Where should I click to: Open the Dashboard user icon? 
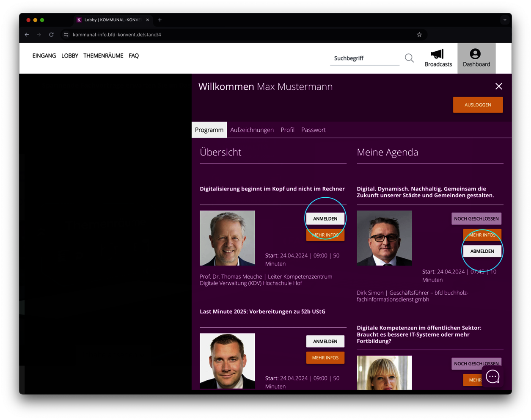[476, 58]
